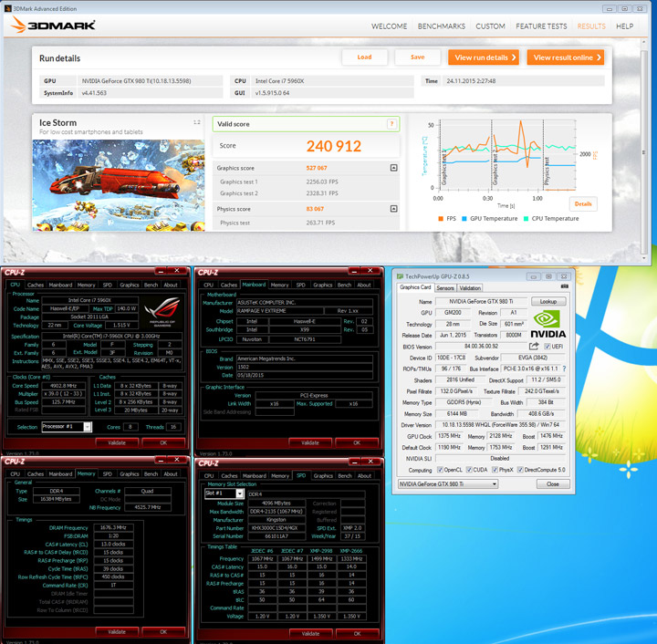
Task: Click the Physics score value 83 067
Action: coord(315,209)
